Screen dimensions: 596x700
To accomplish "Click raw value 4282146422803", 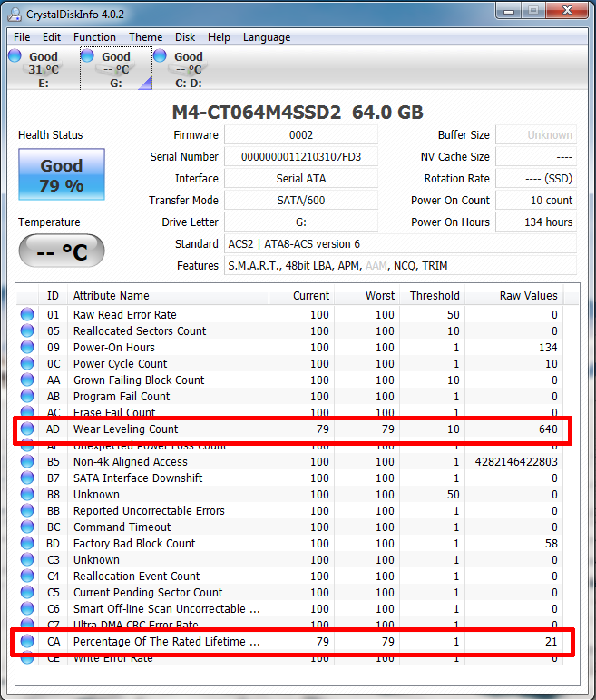I will point(516,461).
